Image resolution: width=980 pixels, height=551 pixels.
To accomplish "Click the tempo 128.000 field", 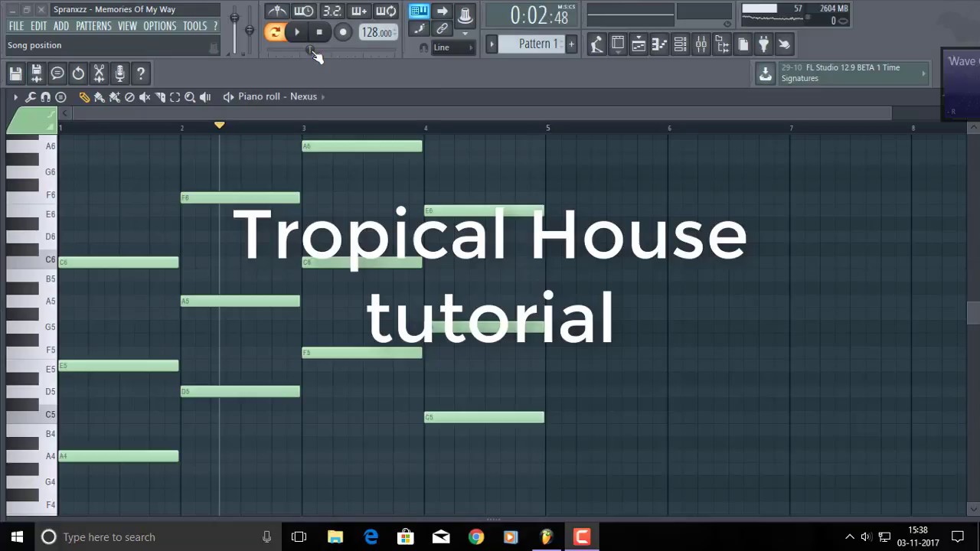I will click(x=377, y=32).
